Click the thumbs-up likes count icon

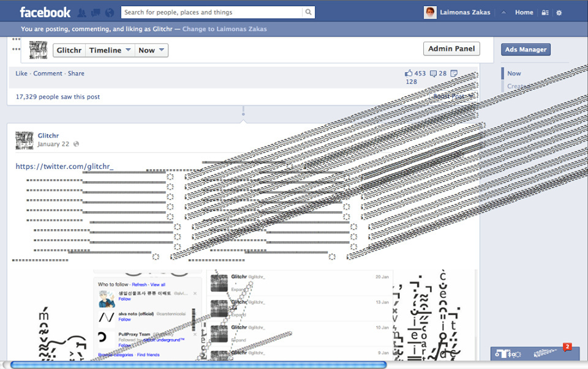click(x=409, y=73)
